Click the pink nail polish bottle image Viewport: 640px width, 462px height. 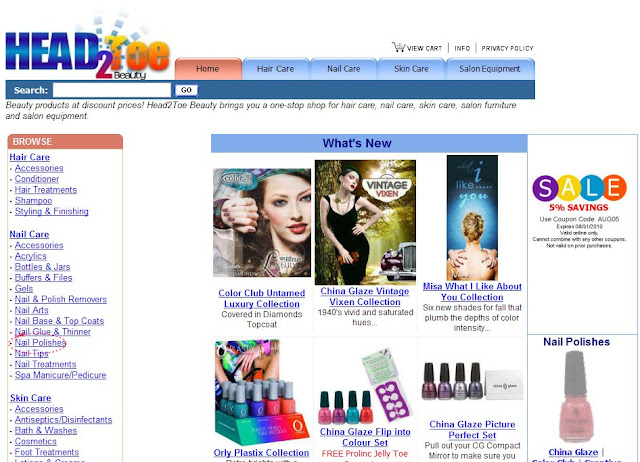(x=576, y=396)
